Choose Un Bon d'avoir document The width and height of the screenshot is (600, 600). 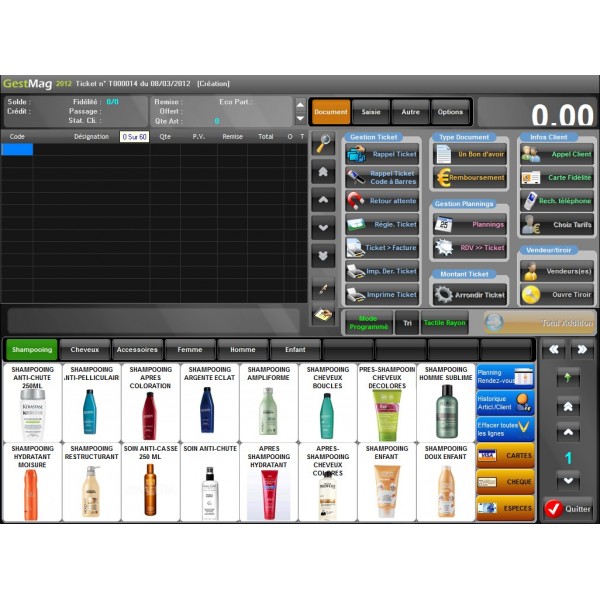470,154
